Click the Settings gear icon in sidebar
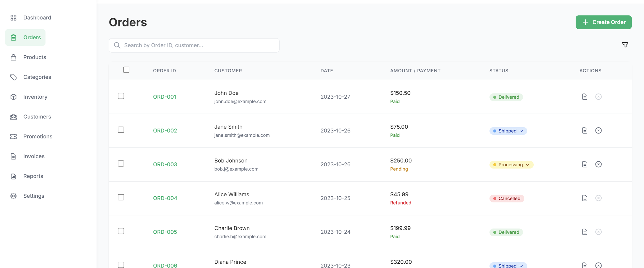The image size is (644, 268). (x=13, y=196)
